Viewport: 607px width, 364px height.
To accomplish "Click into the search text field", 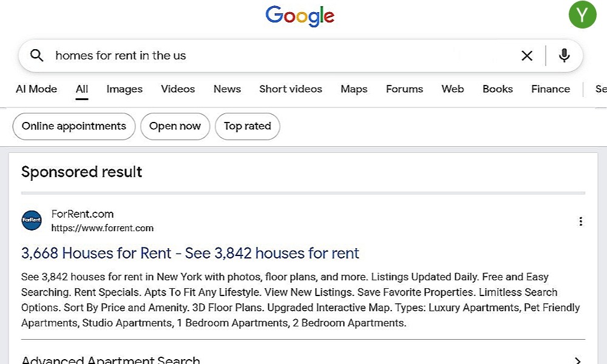I will click(273, 56).
